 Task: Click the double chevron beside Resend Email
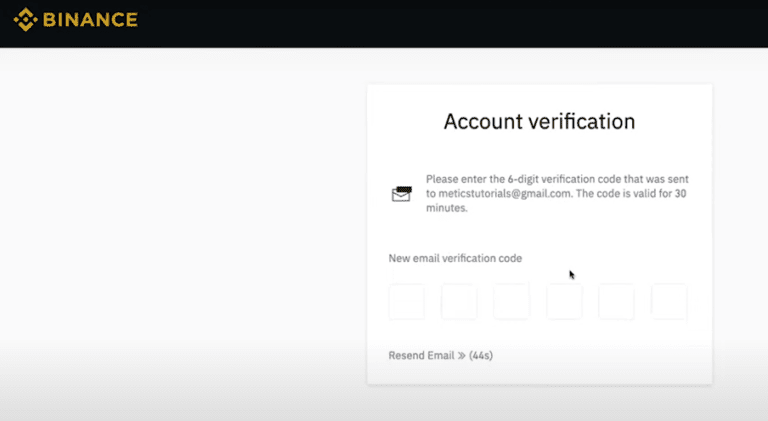coord(461,355)
